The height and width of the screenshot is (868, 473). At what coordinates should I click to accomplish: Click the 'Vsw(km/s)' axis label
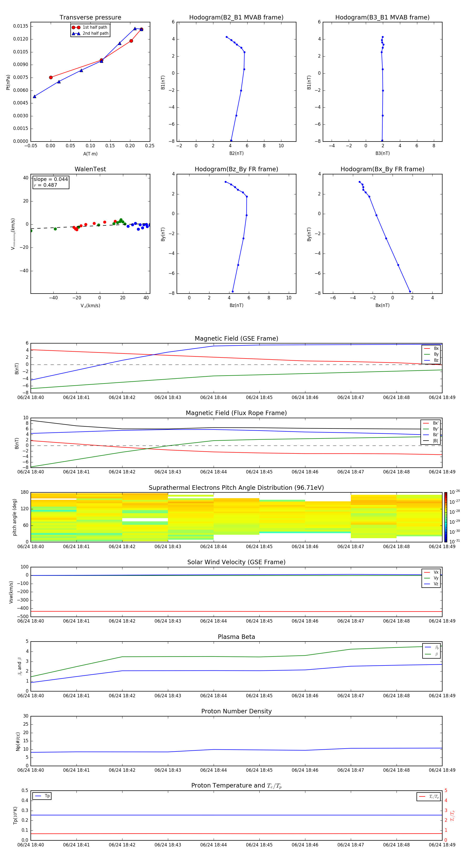[11, 592]
